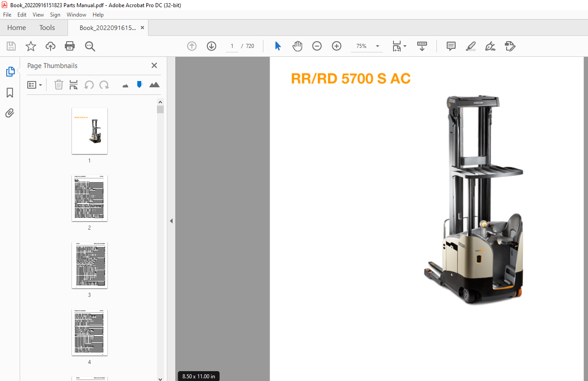Screen dimensions: 588x381
Task: Open the Help menu
Action: click(x=98, y=15)
